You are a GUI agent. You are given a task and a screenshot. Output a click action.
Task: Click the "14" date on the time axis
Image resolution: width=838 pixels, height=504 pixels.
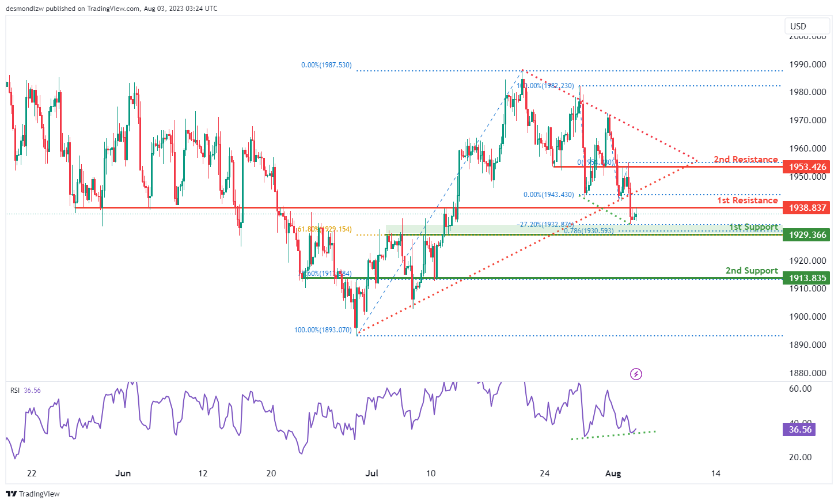point(716,473)
